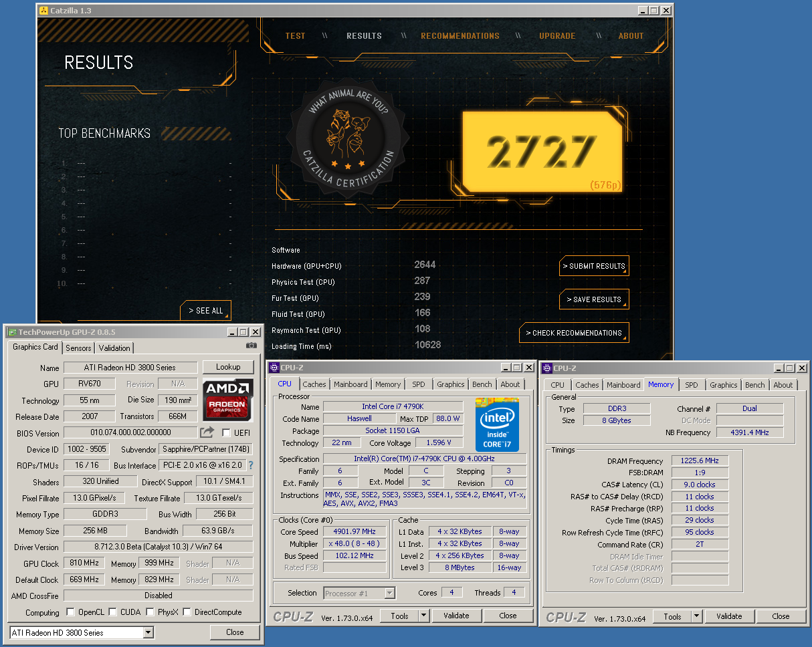Click Validate in CPU-Z Memory window
The height and width of the screenshot is (647, 812).
[x=729, y=617]
